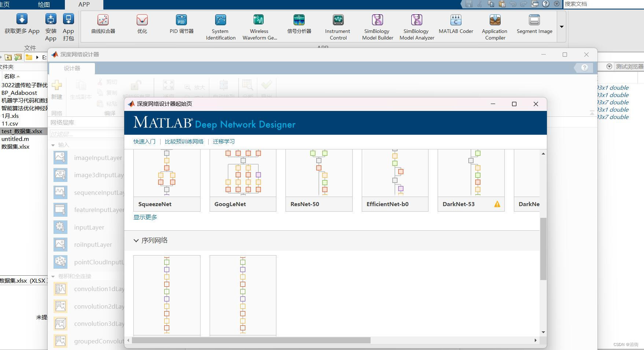
Task: Select the groupedConvolution layer icon
Action: pyautogui.click(x=60, y=341)
